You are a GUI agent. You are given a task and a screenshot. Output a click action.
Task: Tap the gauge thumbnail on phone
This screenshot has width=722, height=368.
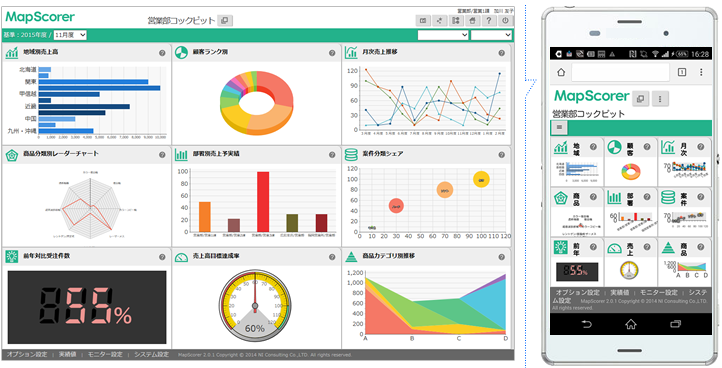(x=629, y=270)
